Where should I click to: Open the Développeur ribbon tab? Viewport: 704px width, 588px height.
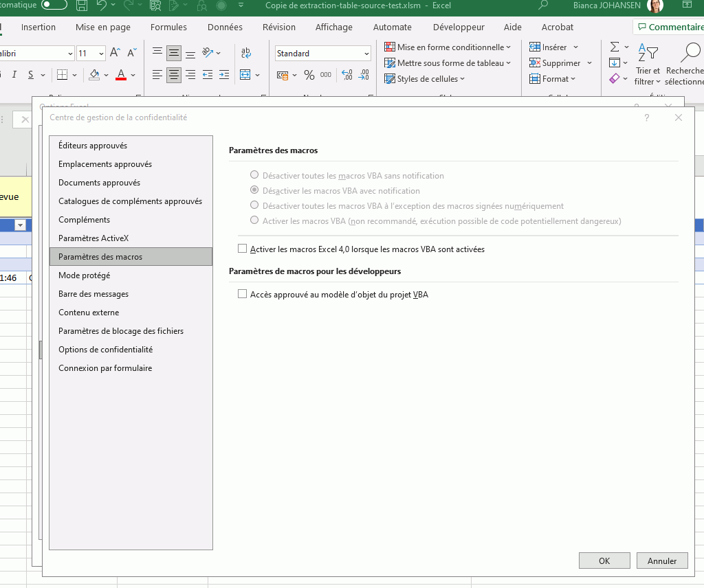click(x=459, y=27)
